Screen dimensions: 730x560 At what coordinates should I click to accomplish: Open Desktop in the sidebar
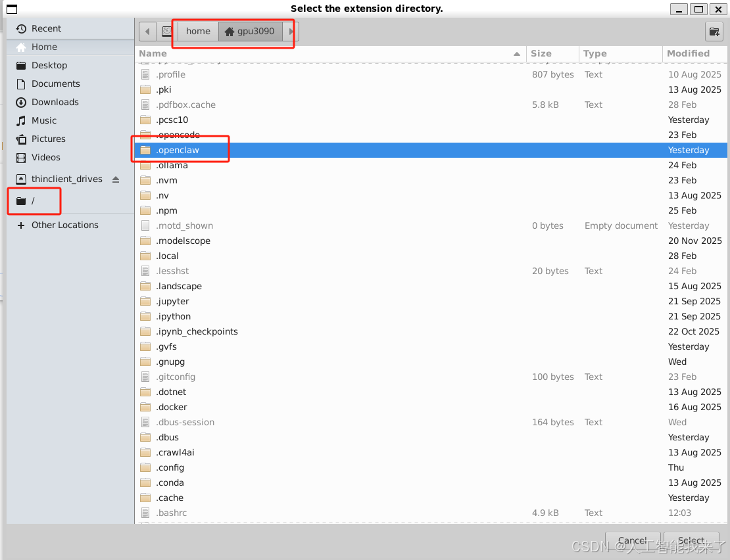(70, 66)
